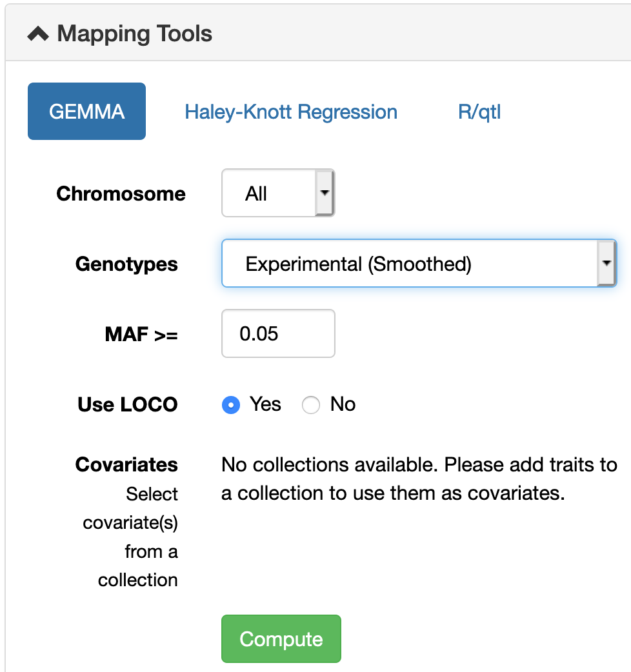Click the 'Yes' label text
The width and height of the screenshot is (631, 672).
[x=265, y=404]
